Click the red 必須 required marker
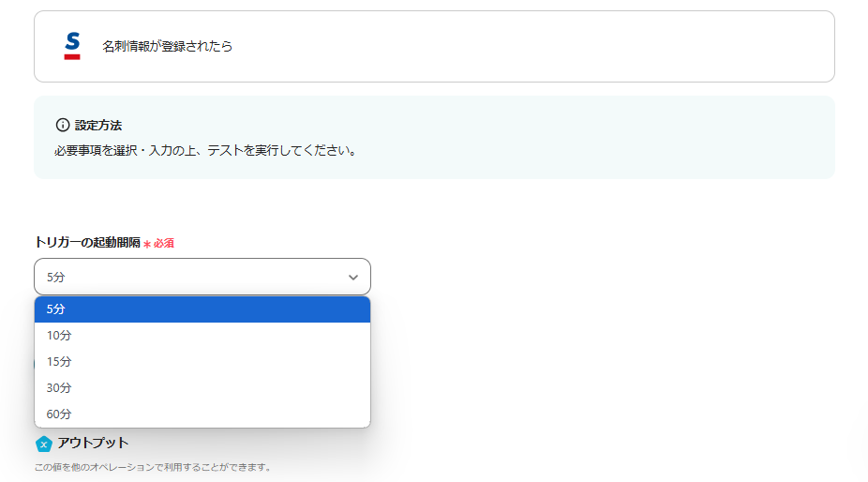The width and height of the screenshot is (868, 482). [158, 243]
